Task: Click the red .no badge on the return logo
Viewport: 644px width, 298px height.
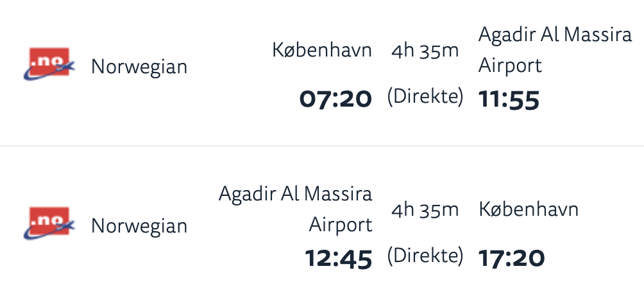Action: click(50, 218)
